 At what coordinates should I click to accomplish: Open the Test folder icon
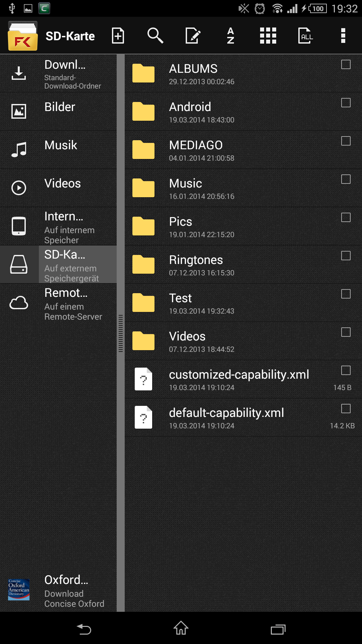(x=143, y=303)
